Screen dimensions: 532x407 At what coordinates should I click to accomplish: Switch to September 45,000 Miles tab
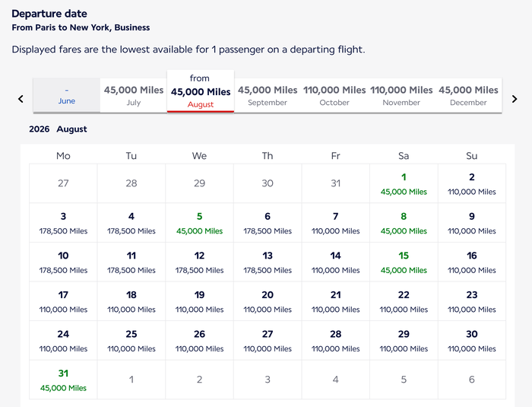(268, 95)
